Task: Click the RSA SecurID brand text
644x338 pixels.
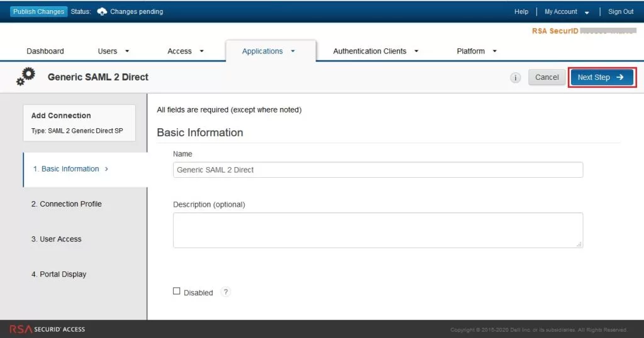Action: 555,31
